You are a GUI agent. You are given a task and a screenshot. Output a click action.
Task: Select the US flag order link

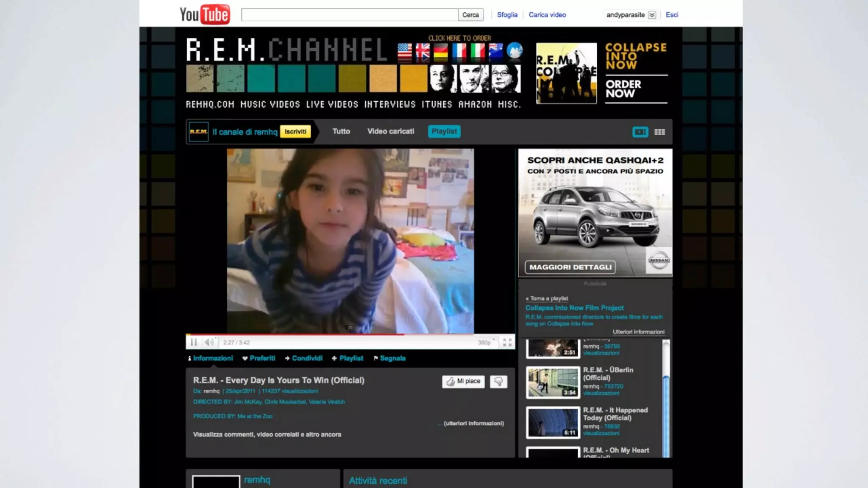(404, 51)
